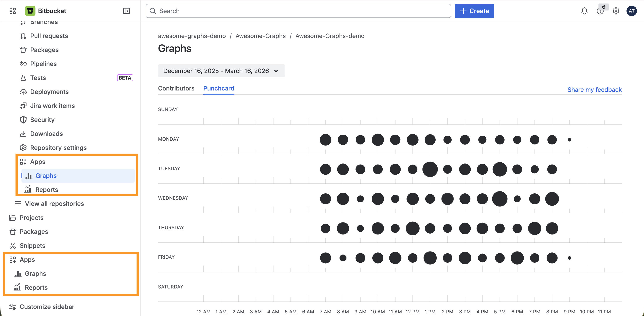Open the help icon with badge
Image resolution: width=644 pixels, height=316 pixels.
600,11
